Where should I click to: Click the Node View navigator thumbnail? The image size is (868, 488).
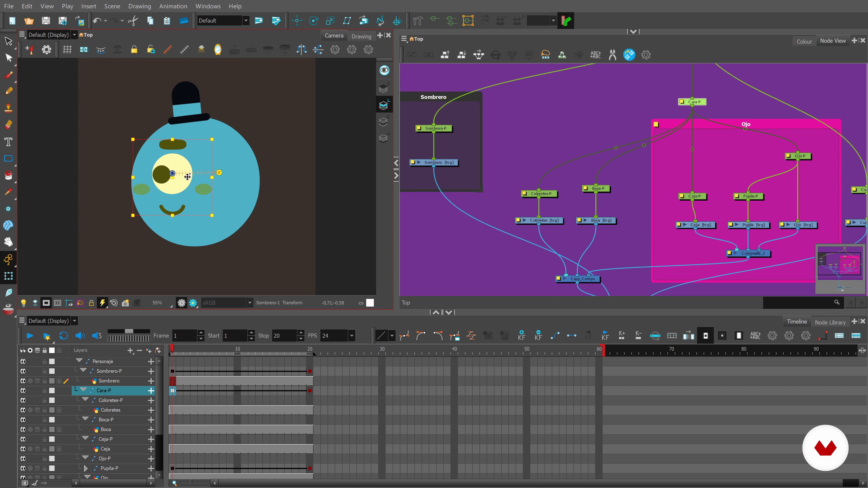coord(840,269)
